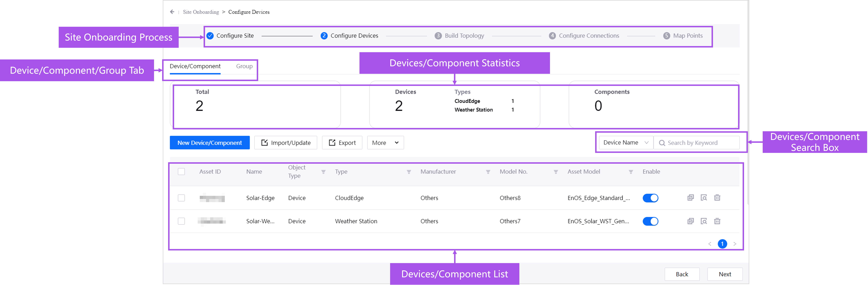Open view details icon for Solar-Edge row
The width and height of the screenshot is (868, 285).
pyautogui.click(x=704, y=198)
